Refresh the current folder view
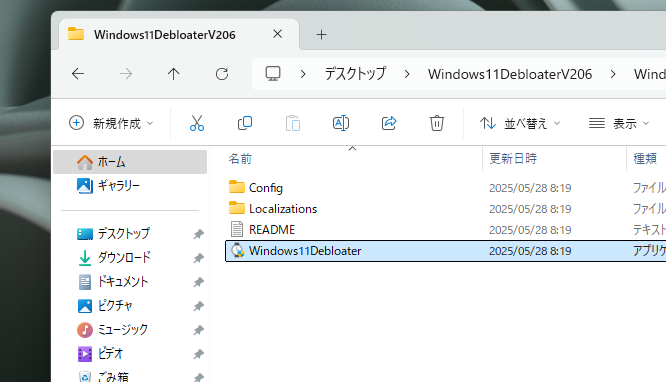The width and height of the screenshot is (666, 382). pyautogui.click(x=222, y=74)
